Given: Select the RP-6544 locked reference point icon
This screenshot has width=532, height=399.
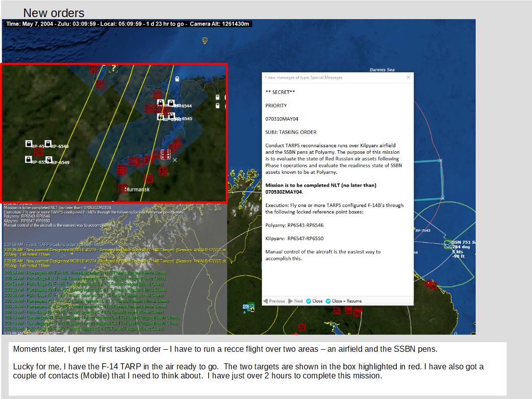Looking at the screenshot, I should (x=171, y=103).
